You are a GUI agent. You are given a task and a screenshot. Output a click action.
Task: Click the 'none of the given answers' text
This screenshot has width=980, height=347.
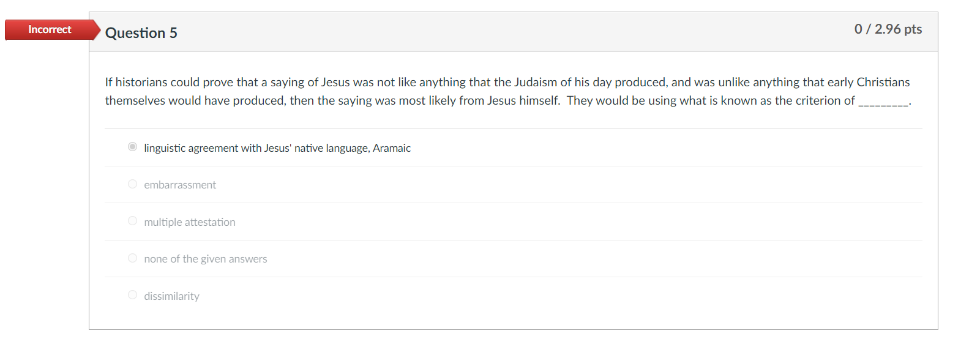pos(206,259)
